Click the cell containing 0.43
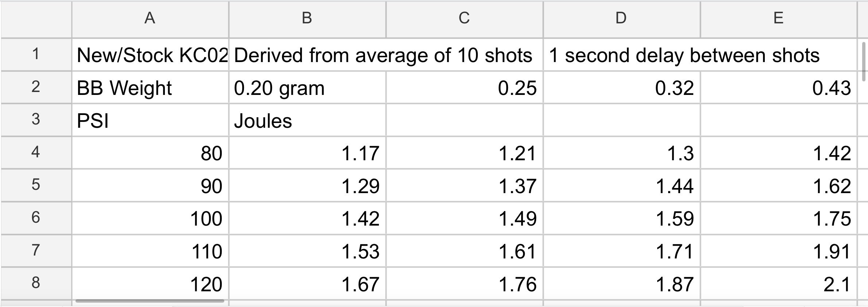Image resolution: width=868 pixels, height=307 pixels. [x=778, y=88]
